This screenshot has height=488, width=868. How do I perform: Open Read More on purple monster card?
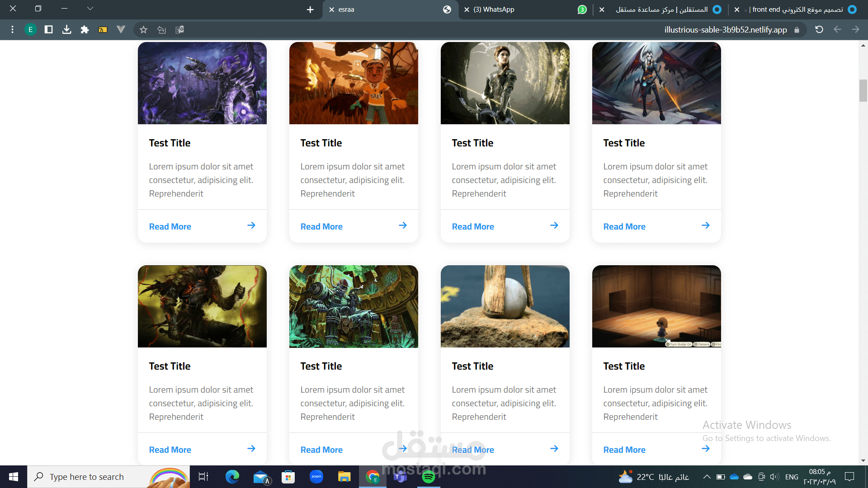[x=170, y=226]
